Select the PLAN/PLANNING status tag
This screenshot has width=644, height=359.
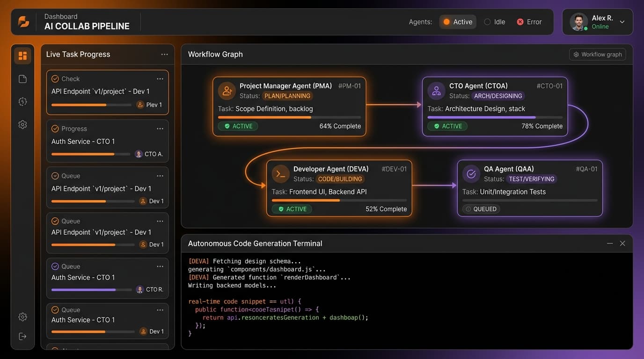coord(287,96)
